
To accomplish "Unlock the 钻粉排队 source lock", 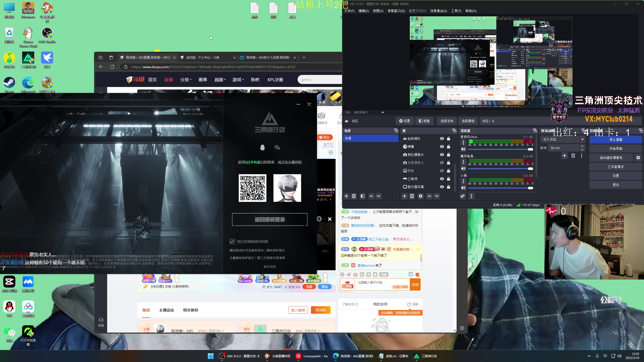I will click(449, 139).
